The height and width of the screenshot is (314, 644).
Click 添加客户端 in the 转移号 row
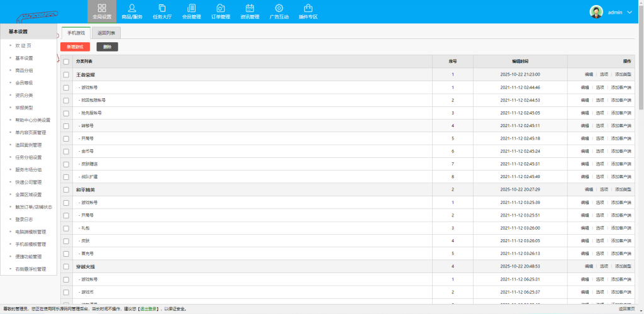tap(621, 126)
